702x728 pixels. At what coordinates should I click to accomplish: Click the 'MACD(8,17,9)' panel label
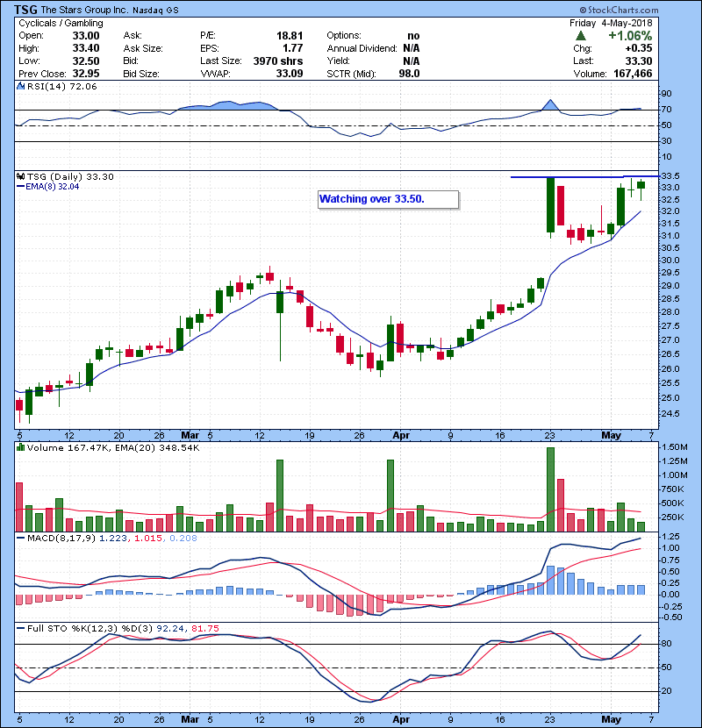click(x=61, y=539)
